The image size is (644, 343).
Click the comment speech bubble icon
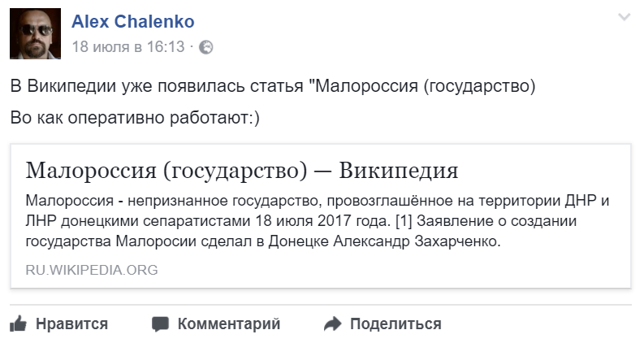(x=160, y=324)
